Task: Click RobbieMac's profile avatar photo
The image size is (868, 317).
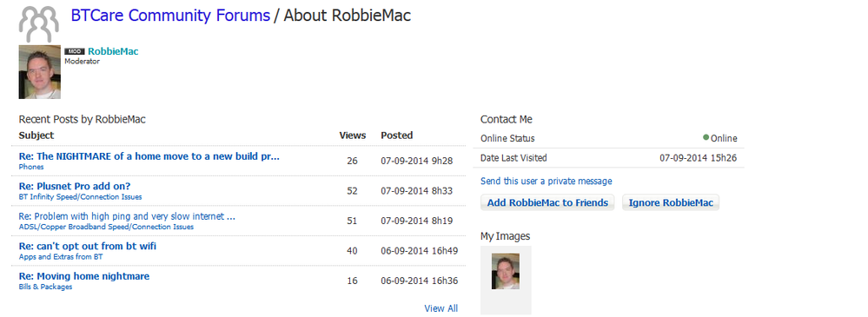Action: (40, 72)
